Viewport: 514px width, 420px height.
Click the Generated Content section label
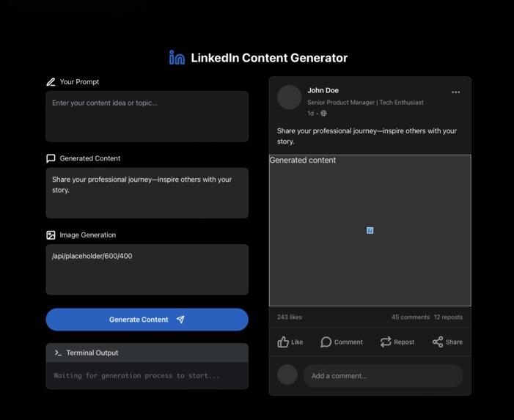[x=89, y=158]
